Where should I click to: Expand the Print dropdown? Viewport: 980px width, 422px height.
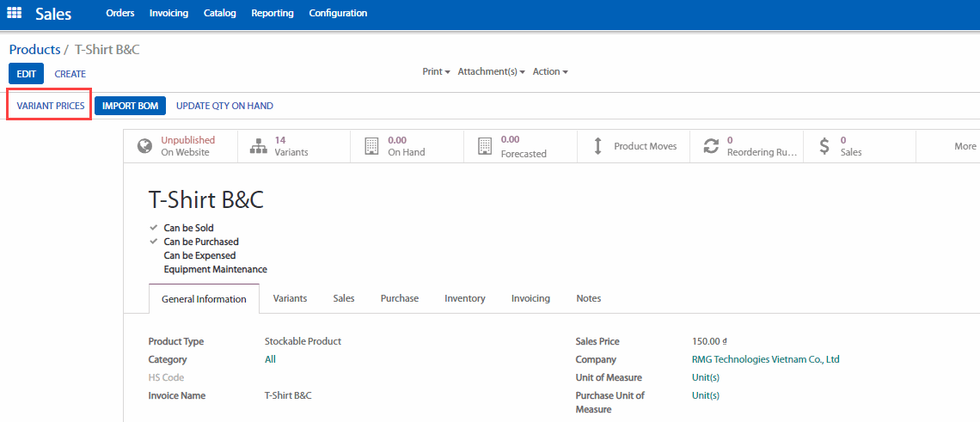tap(436, 72)
